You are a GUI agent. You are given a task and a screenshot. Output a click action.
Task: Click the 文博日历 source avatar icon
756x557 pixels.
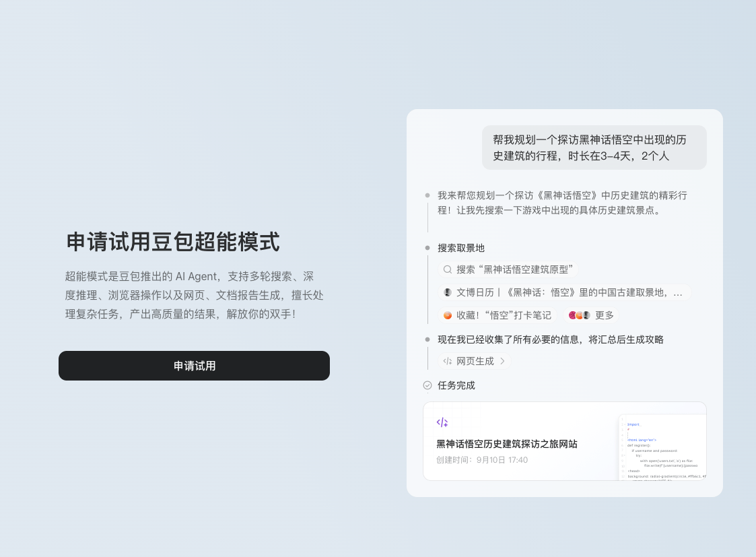448,293
